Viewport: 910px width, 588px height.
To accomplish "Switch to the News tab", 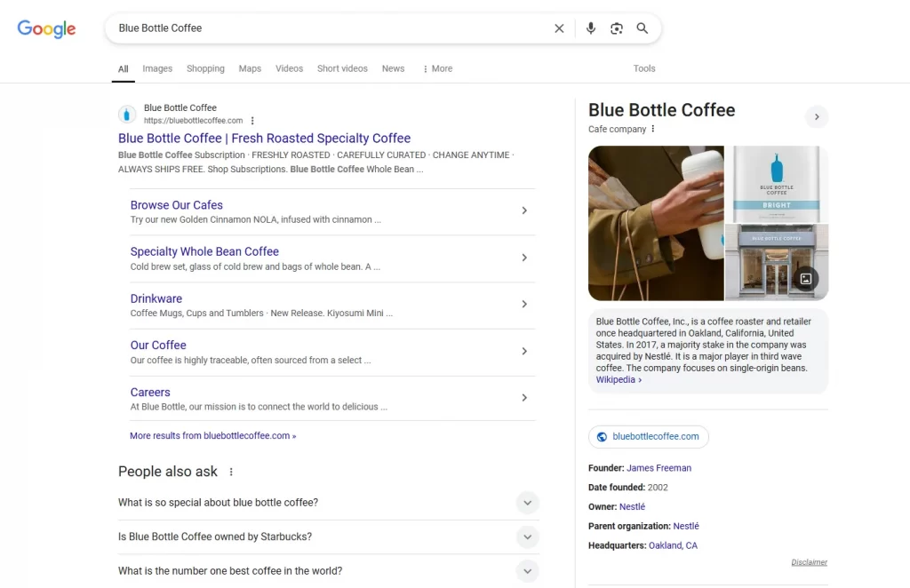I will click(x=393, y=68).
